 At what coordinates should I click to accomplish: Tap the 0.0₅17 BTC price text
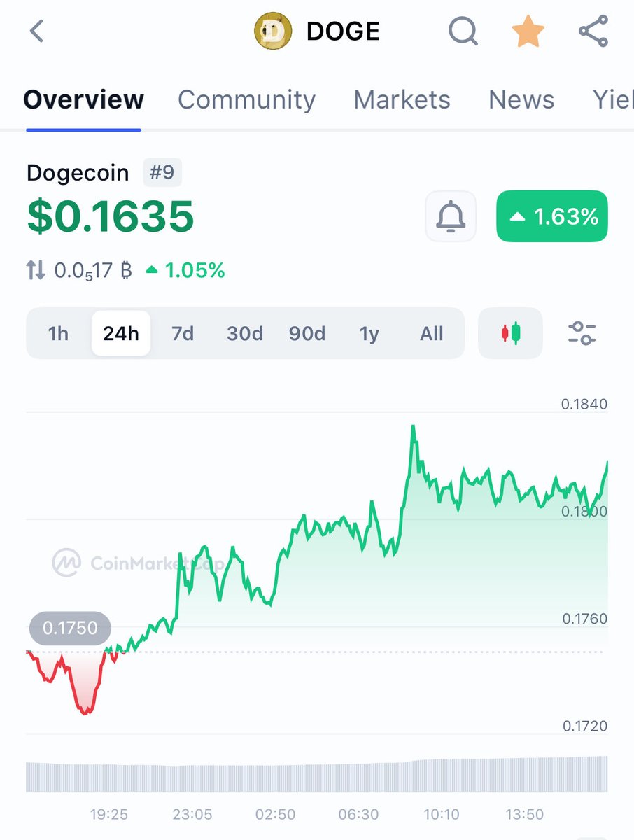click(93, 270)
